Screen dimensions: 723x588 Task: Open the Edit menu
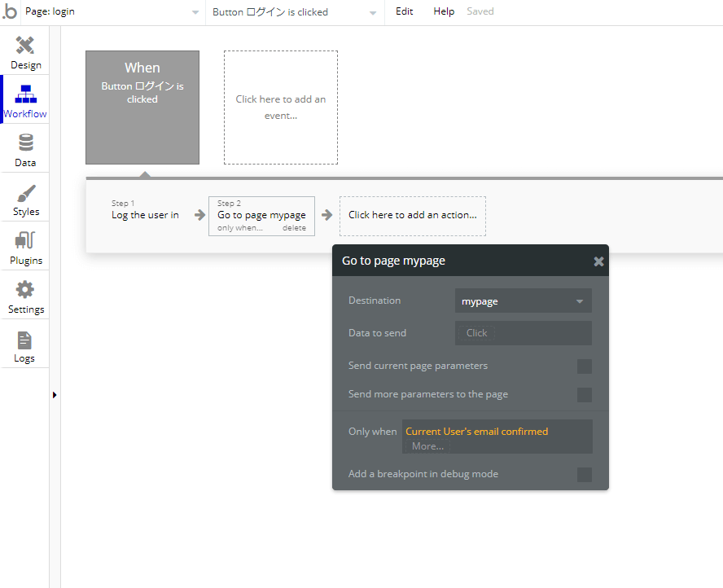405,11
